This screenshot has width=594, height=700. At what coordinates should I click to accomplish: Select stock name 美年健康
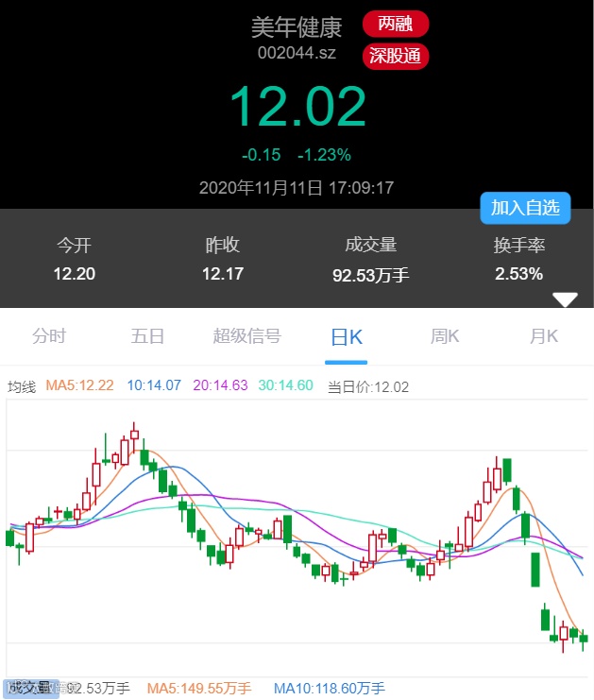click(297, 27)
